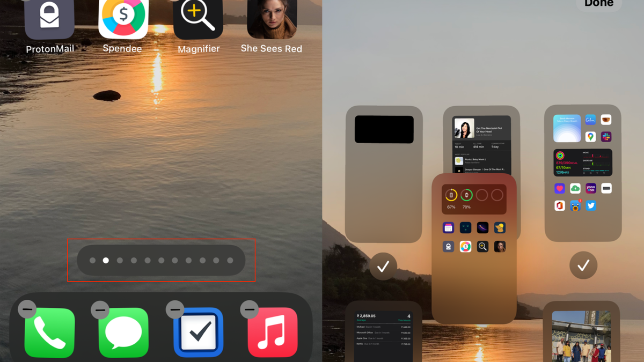Screen dimensions: 644x362
Task: Click minus badge on the Music icon
Action: [x=249, y=309]
